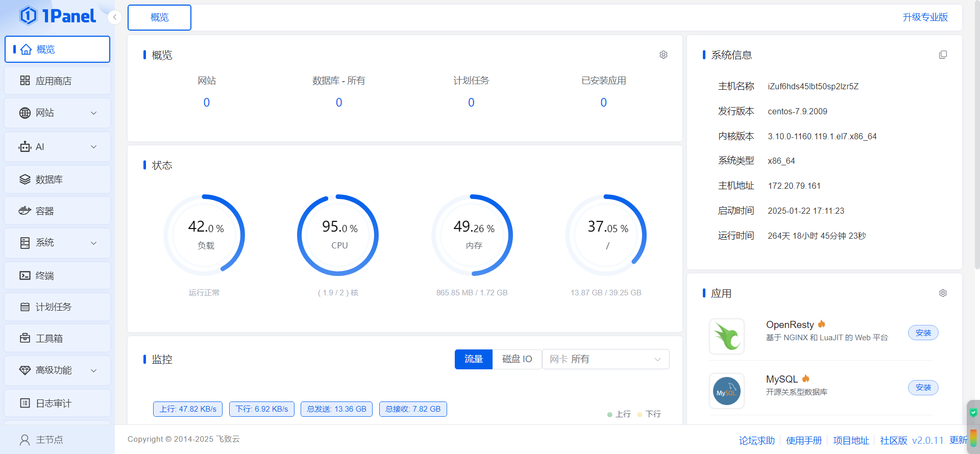980x454 pixels.
Task: Copy system info using the copy icon
Action: (x=943, y=55)
